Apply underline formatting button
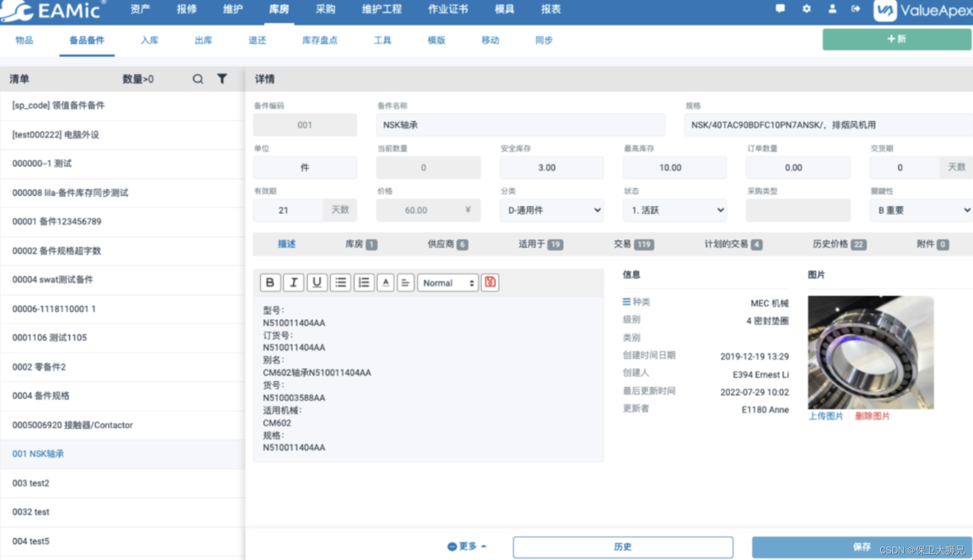The image size is (973, 560). pos(317,282)
